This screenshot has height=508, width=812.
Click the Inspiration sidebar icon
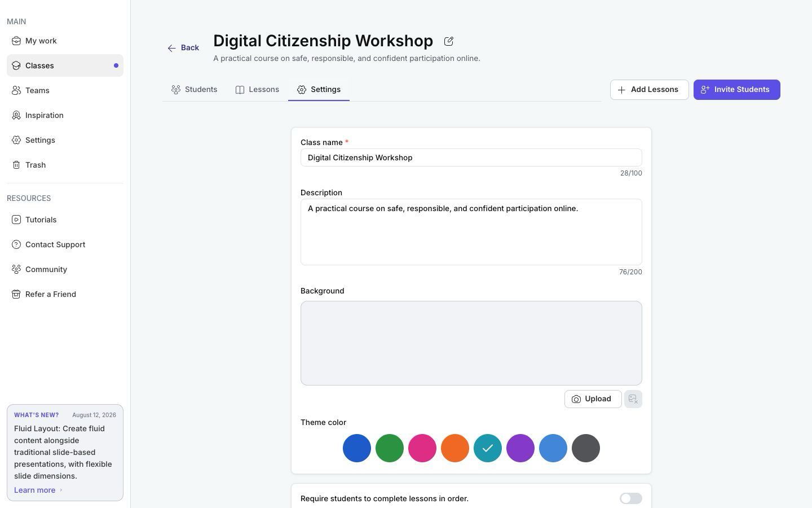click(16, 115)
